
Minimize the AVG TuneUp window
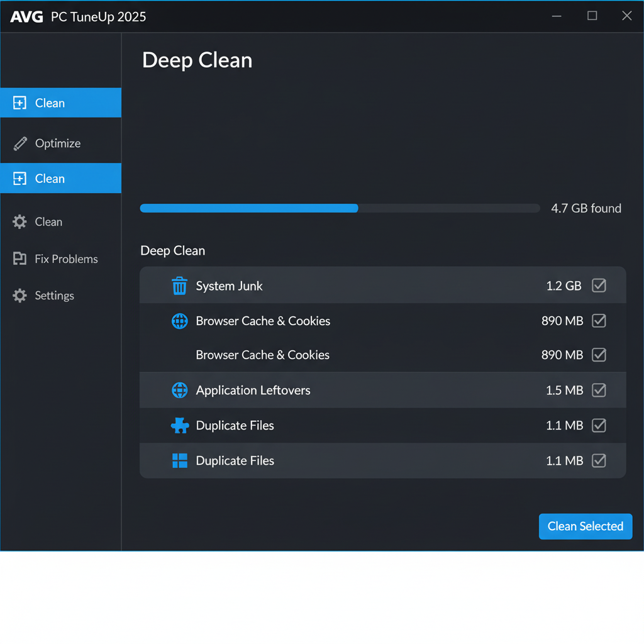(557, 16)
